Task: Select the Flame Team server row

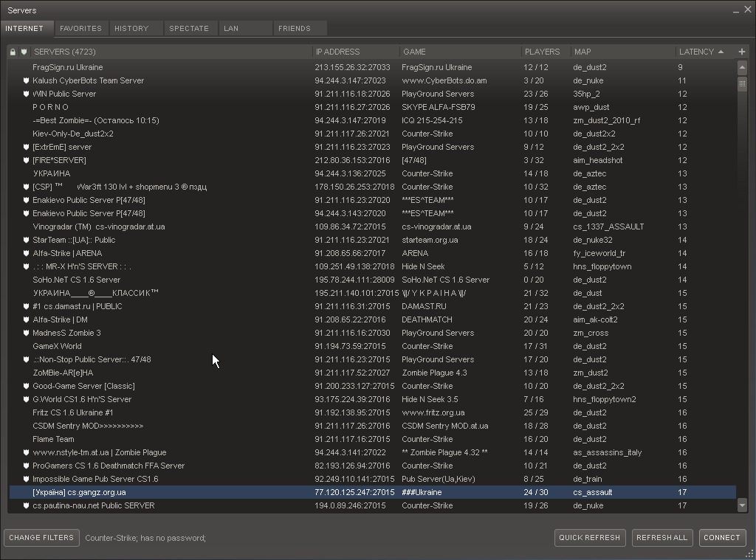Action: [372, 439]
